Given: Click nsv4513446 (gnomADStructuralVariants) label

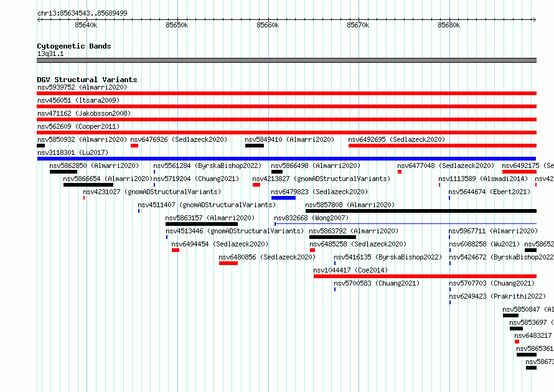Looking at the screenshot, I should pos(235,231).
